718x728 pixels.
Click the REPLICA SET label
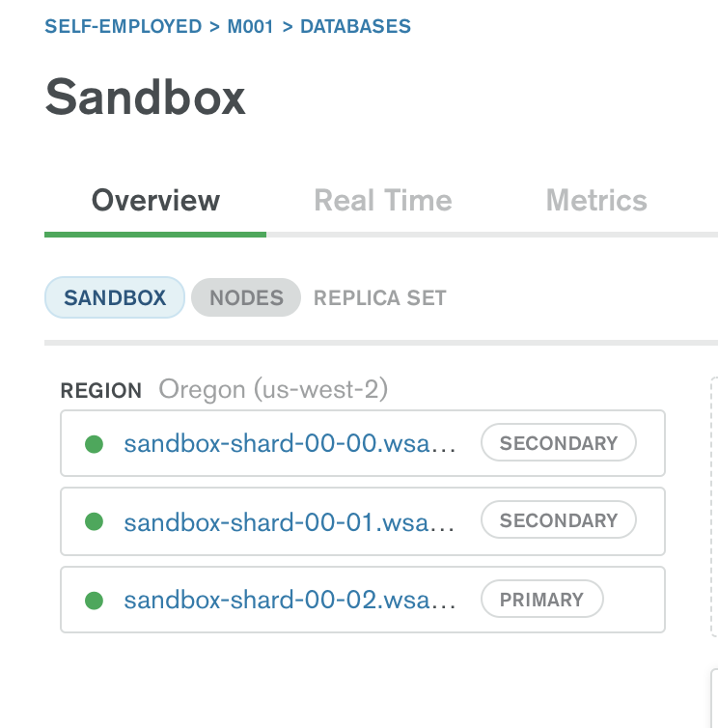(x=380, y=297)
